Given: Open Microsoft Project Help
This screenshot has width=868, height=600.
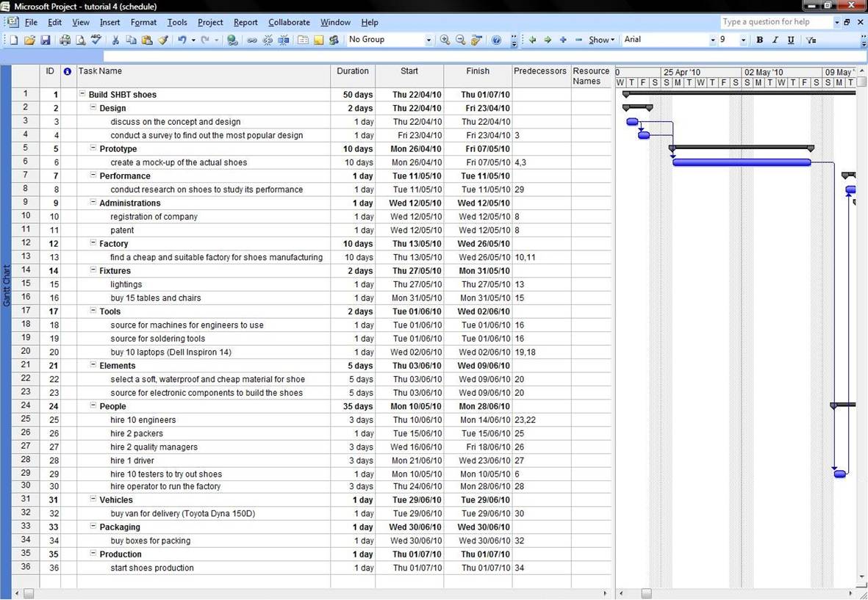Looking at the screenshot, I should tap(496, 40).
